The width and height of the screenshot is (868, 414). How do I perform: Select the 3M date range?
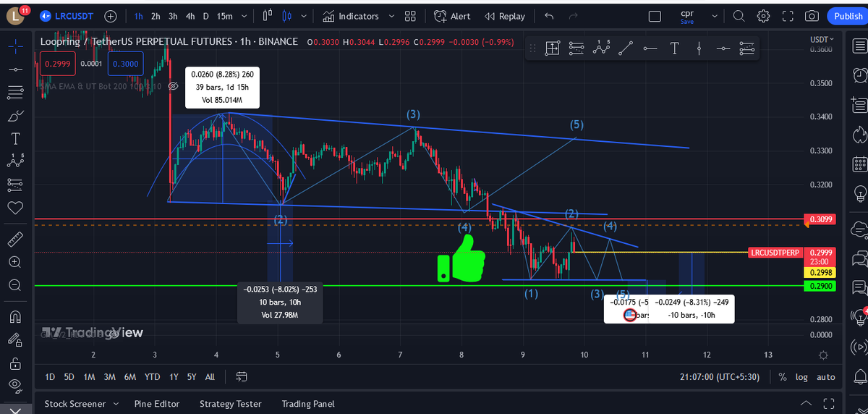[109, 376]
